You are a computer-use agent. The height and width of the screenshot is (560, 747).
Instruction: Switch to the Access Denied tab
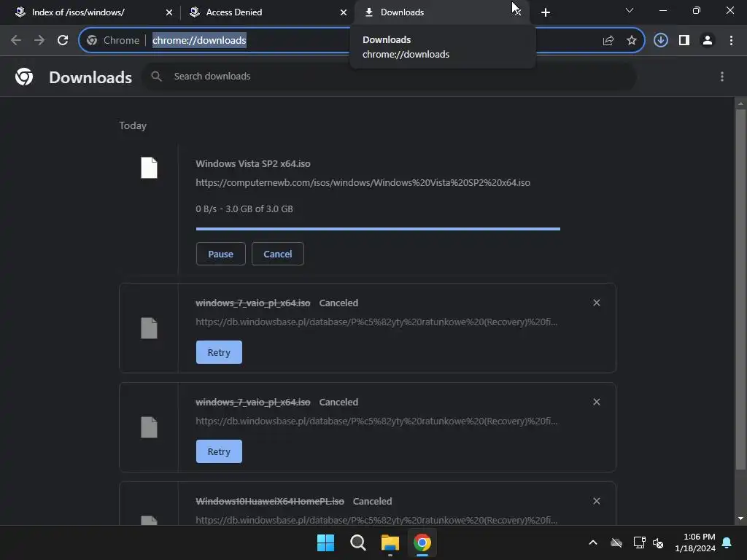tap(266, 12)
